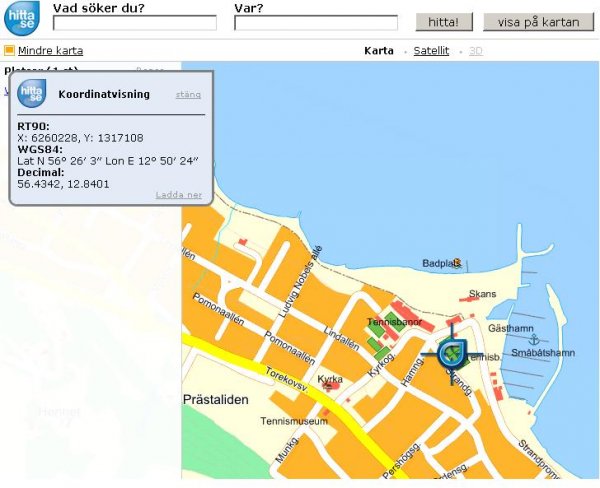Click the crosshair location marker on map
This screenshot has height=488, width=600.
pos(452,354)
